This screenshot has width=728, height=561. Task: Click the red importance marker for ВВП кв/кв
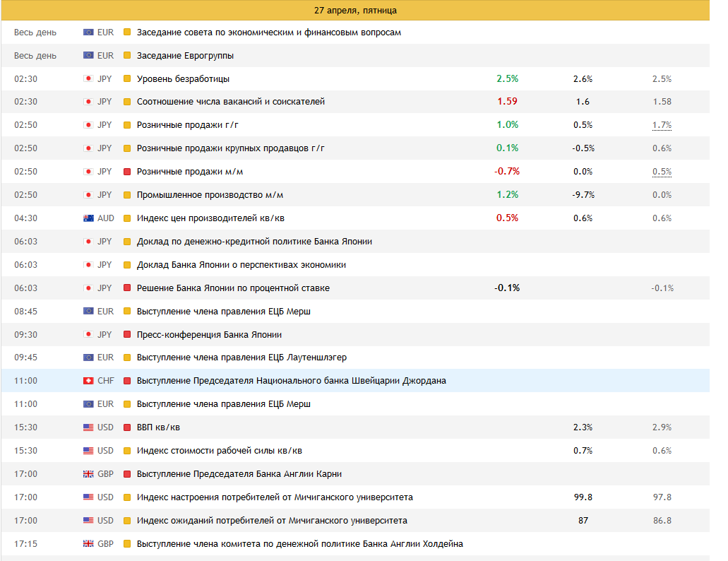click(127, 427)
